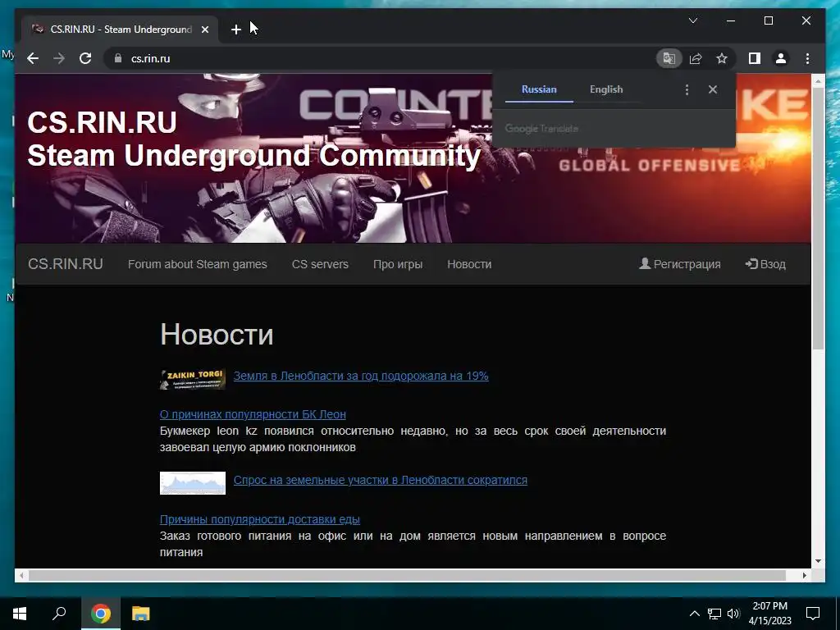Viewport: 840px width, 630px height.
Task: Open article Причины популярности доставки еды
Action: [260, 519]
